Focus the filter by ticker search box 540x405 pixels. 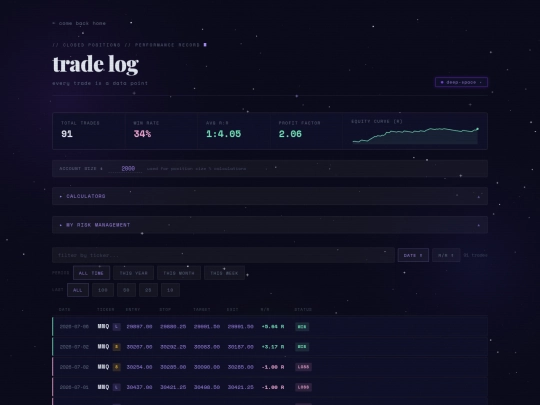(x=223, y=255)
